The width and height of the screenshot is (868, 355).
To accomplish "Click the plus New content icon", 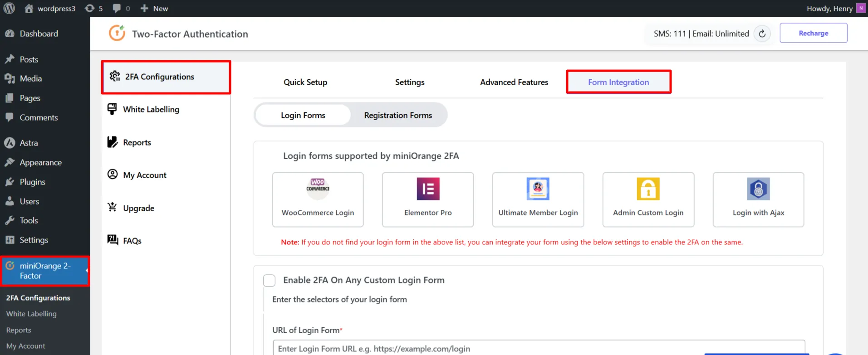I will 144,8.
